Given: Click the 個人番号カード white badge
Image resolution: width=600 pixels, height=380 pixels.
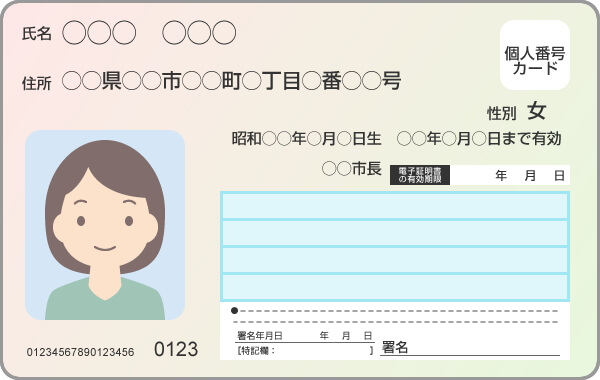Looking at the screenshot, I should pos(535,55).
